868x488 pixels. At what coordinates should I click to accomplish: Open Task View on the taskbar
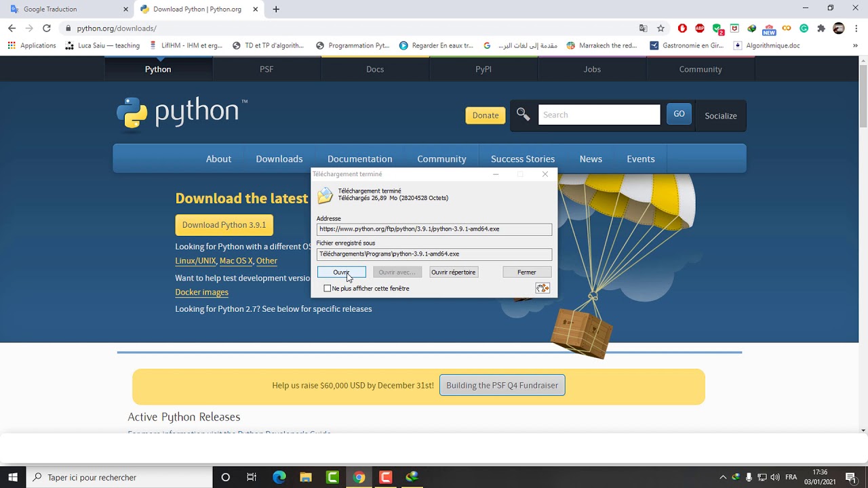point(252,477)
